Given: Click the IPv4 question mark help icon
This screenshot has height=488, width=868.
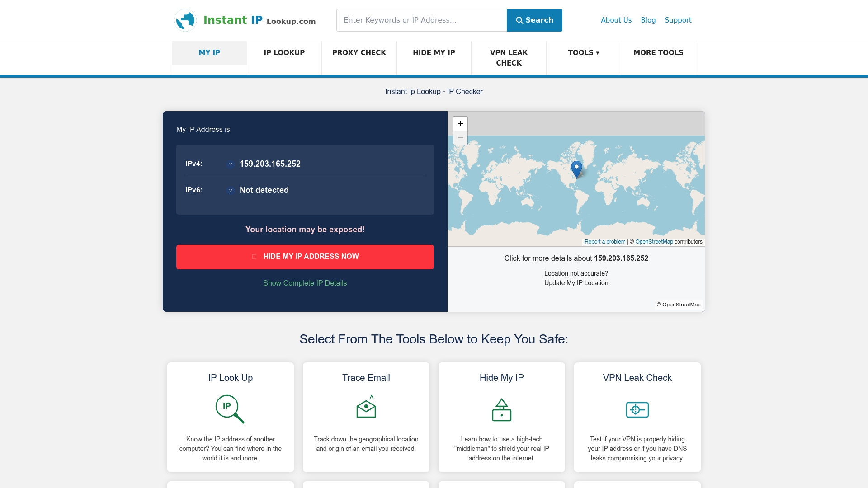Looking at the screenshot, I should pos(231,164).
